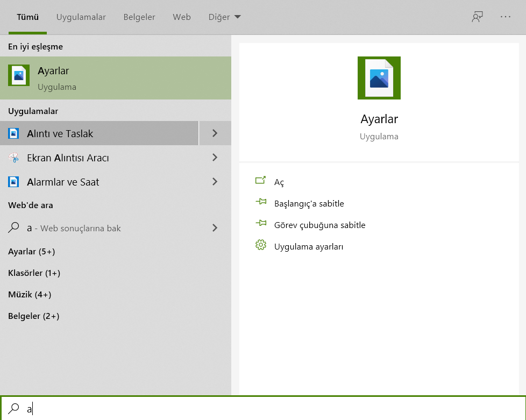Open the feedback icon in top bar

(477, 17)
